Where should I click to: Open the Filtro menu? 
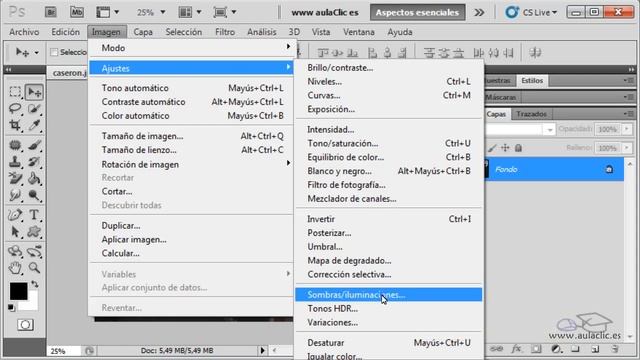(x=225, y=32)
